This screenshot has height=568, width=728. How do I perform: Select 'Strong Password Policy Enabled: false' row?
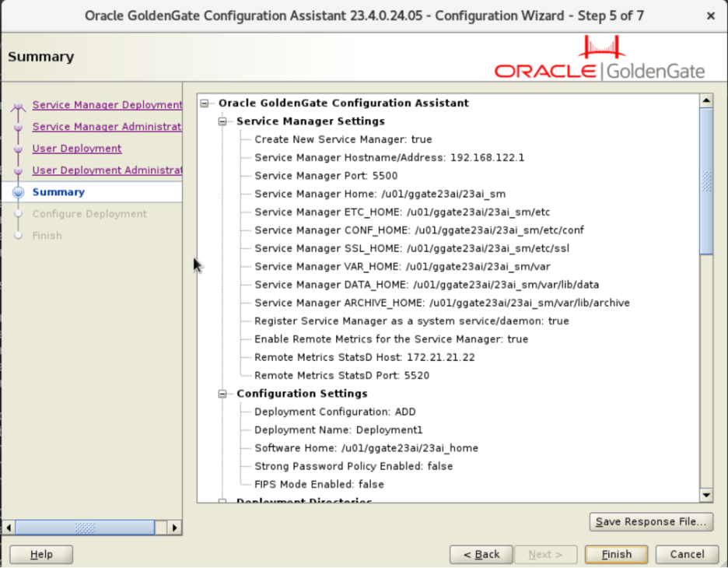[354, 466]
